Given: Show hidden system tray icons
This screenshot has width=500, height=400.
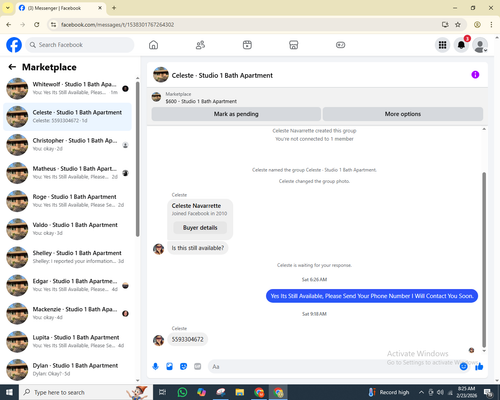Looking at the screenshot, I should 421,392.
